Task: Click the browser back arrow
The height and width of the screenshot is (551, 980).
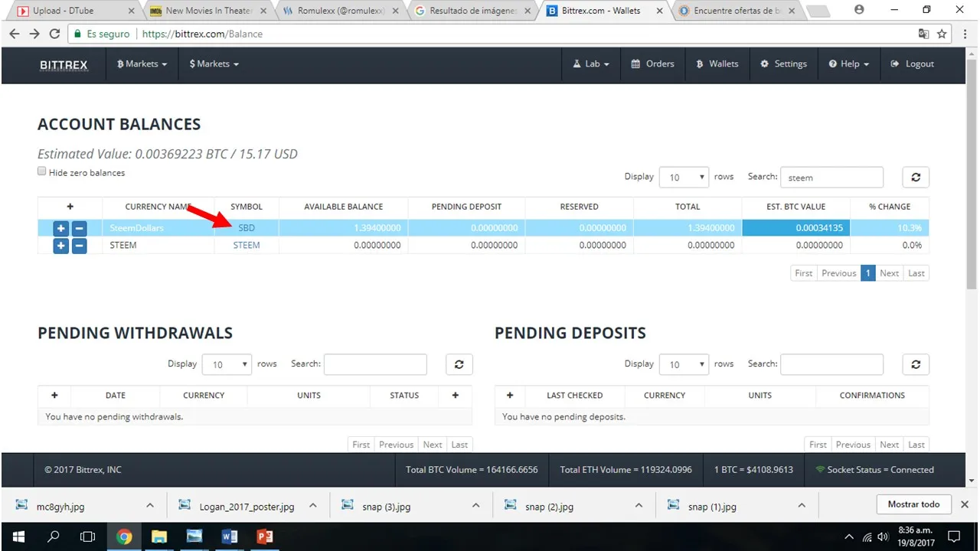Action: (15, 34)
